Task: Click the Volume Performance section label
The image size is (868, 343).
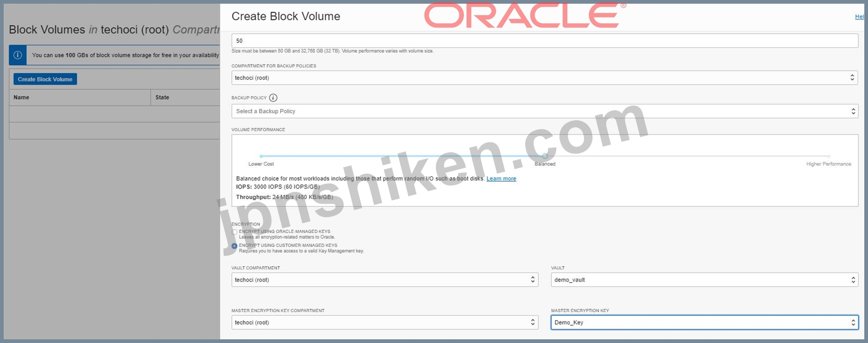Action: pyautogui.click(x=258, y=130)
